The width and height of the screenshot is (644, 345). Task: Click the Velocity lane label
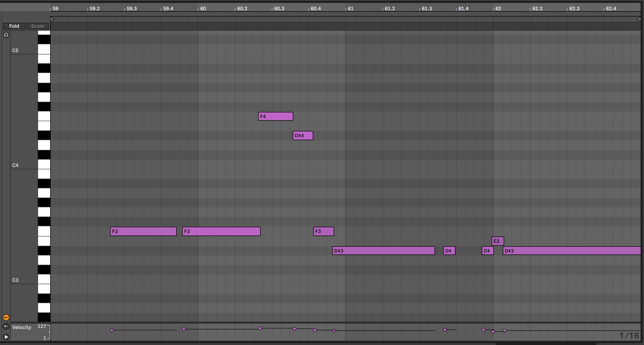tap(21, 327)
